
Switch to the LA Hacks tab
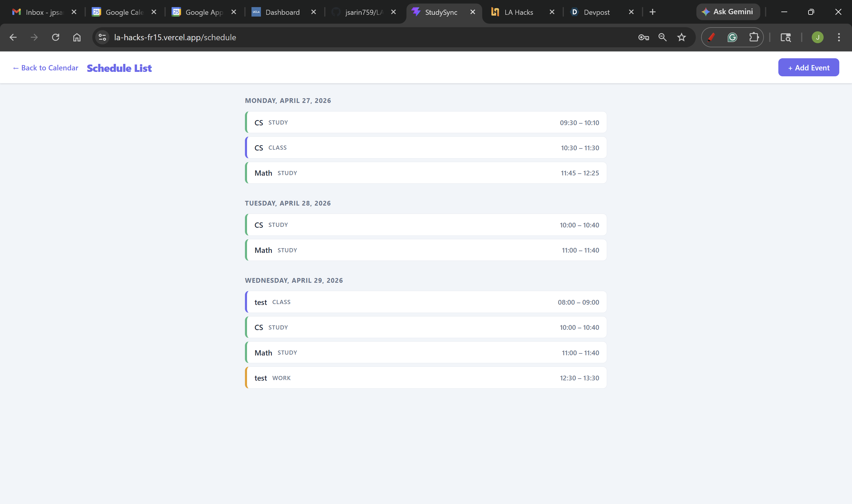coord(518,12)
